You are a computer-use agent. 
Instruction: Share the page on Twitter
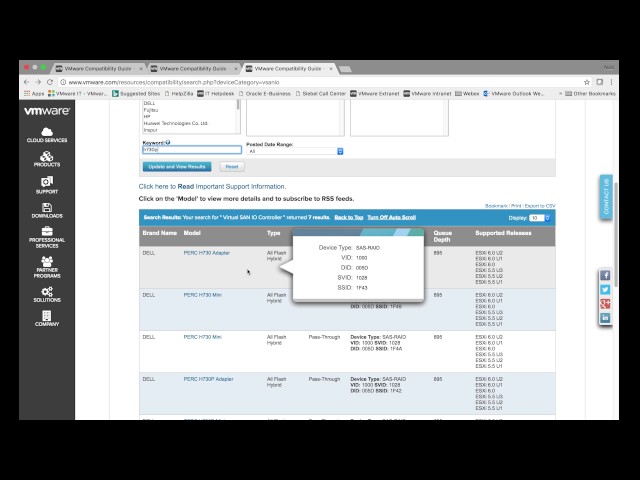[605, 289]
